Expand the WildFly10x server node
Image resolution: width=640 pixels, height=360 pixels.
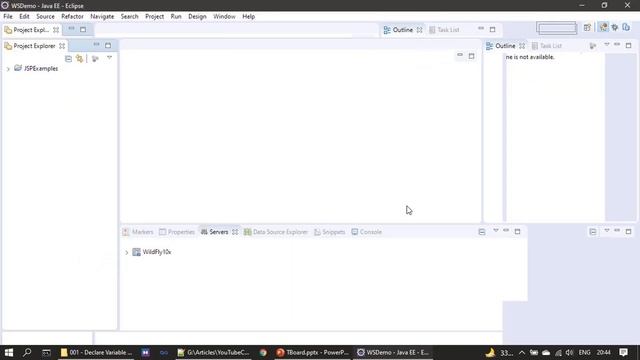127,253
